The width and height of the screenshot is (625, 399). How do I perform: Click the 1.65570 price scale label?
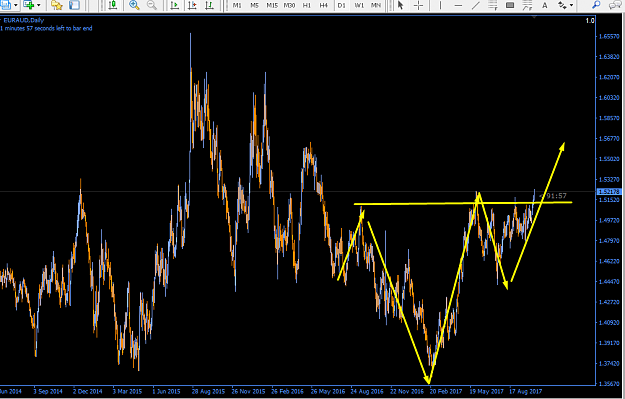609,36
